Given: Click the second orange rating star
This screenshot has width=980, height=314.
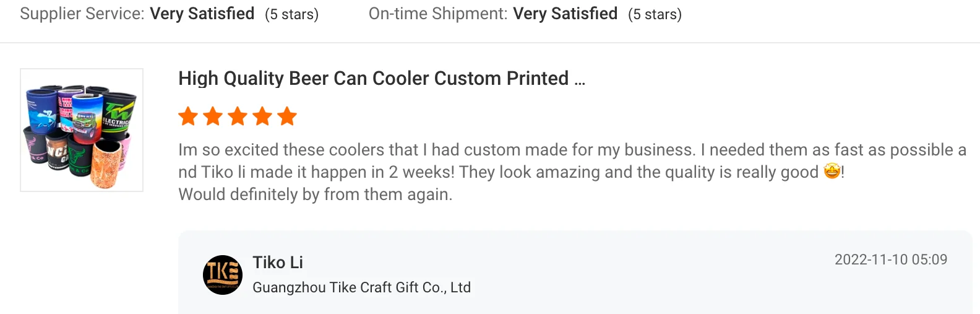Looking at the screenshot, I should (x=213, y=116).
